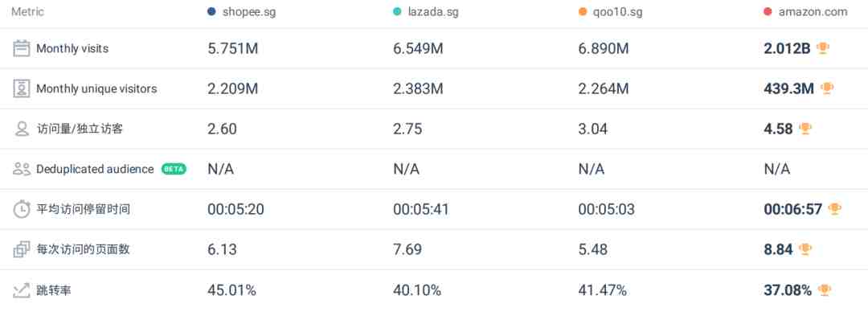Viewport: 868px width, 312px height.
Task: Click the trophy icon beside 439.3M
Action: 827,88
